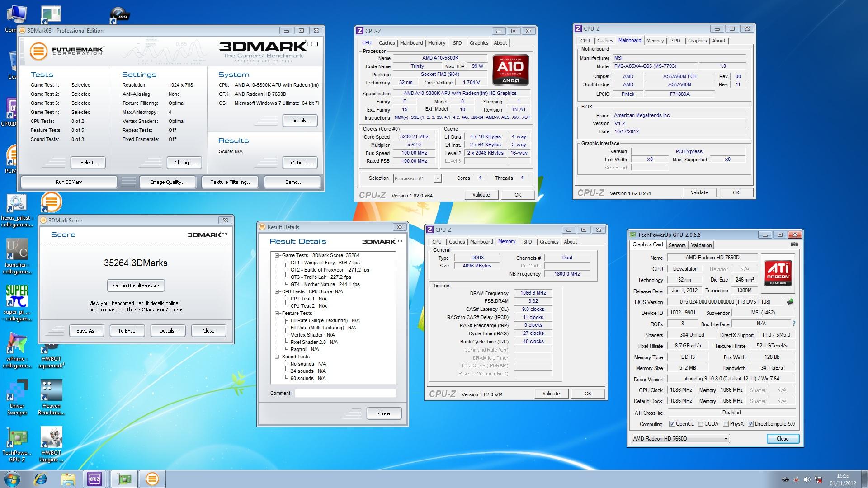
Task: Click OK in the CPU-Z Mainboard window
Action: (736, 192)
